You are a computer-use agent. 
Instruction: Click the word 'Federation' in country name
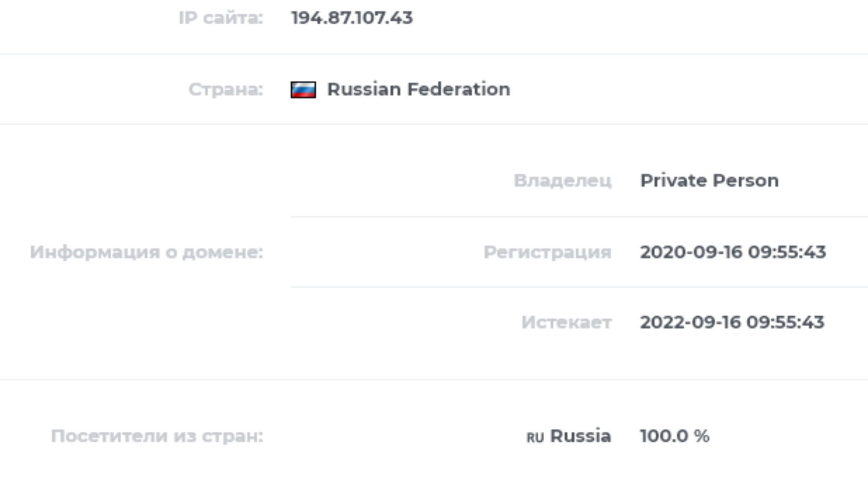coord(458,89)
